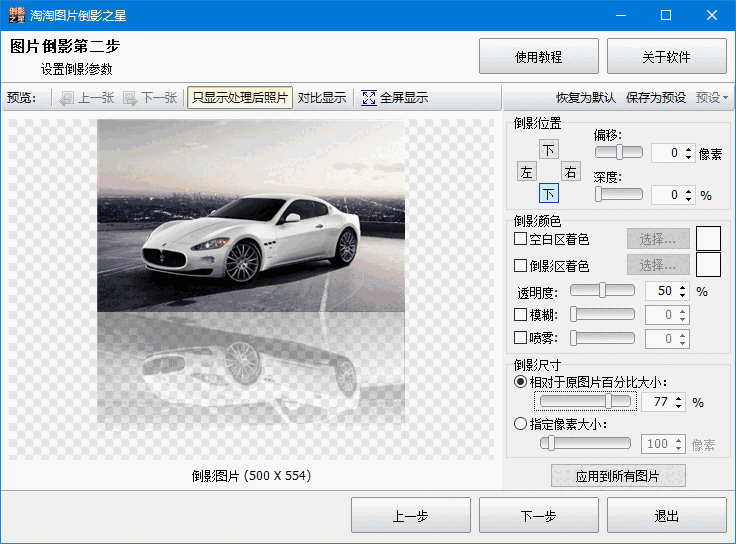
Task: Click the 模糊 blur slider
Action: (x=602, y=314)
